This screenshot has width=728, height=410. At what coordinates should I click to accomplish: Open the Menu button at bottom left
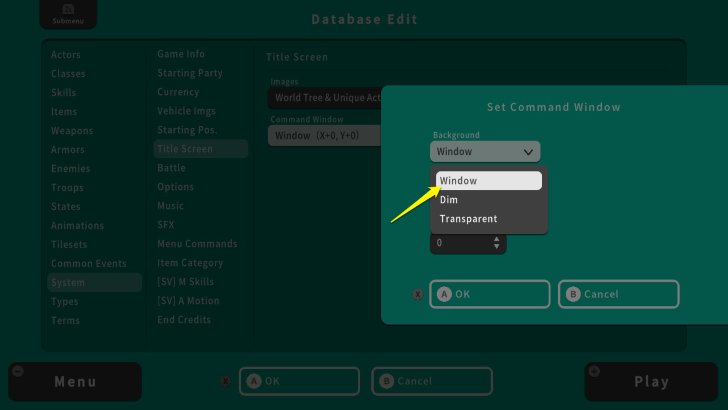[75, 382]
